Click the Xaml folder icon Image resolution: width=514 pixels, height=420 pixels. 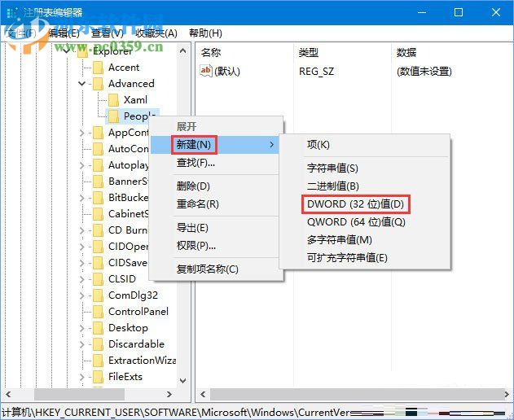[x=113, y=100]
